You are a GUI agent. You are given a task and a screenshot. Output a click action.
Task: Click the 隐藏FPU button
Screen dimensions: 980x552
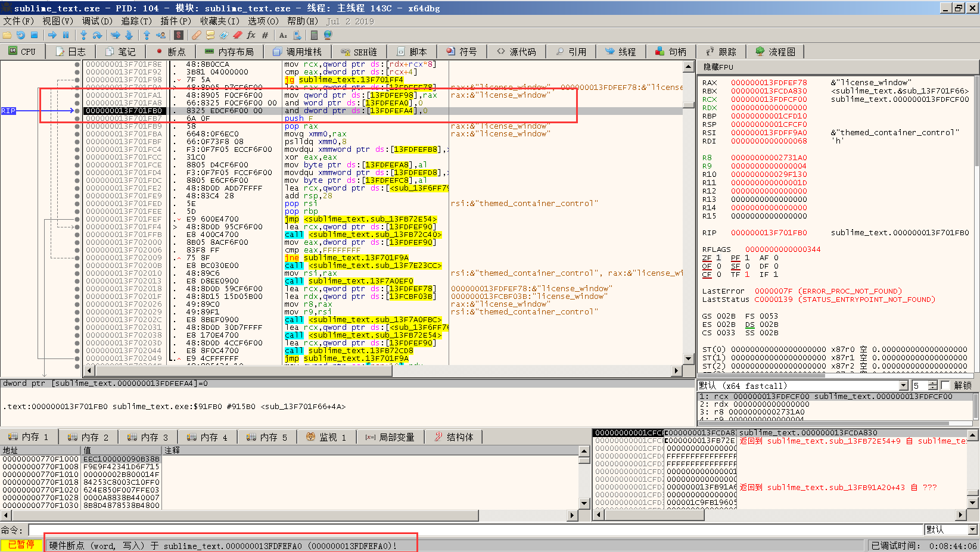pyautogui.click(x=718, y=67)
